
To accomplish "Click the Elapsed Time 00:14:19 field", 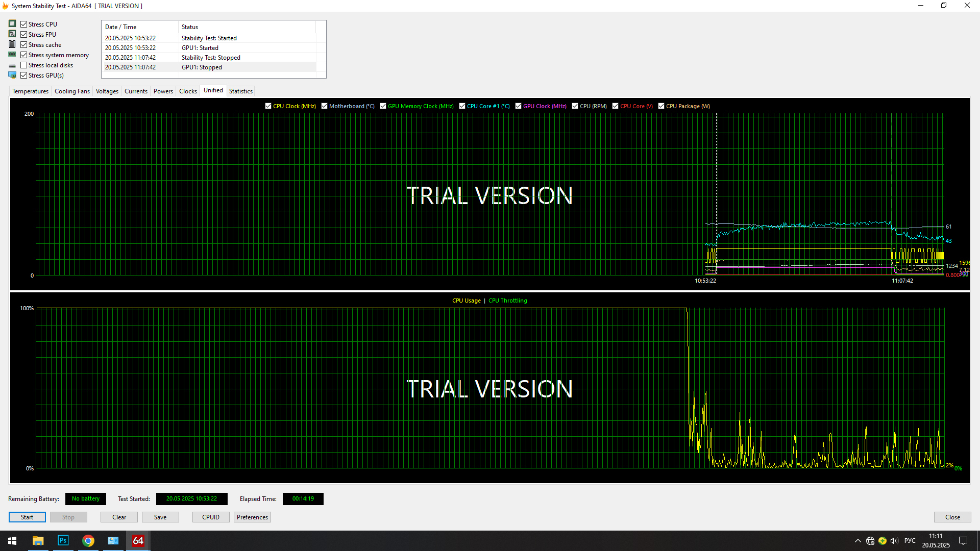I will point(303,499).
